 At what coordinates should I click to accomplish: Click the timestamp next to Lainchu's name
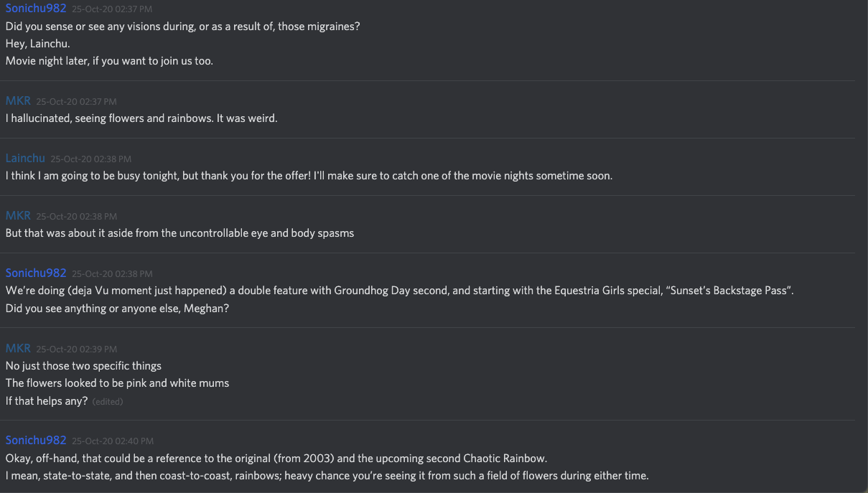pyautogui.click(x=90, y=159)
